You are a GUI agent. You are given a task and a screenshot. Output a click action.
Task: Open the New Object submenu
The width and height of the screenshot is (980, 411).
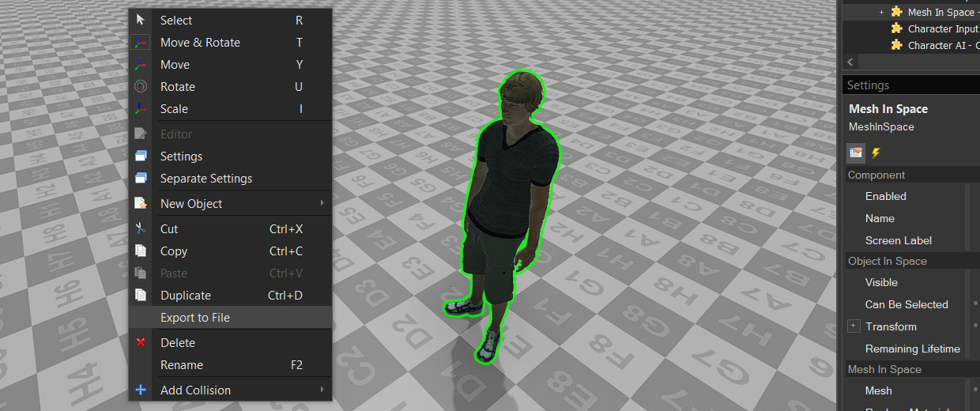click(229, 203)
